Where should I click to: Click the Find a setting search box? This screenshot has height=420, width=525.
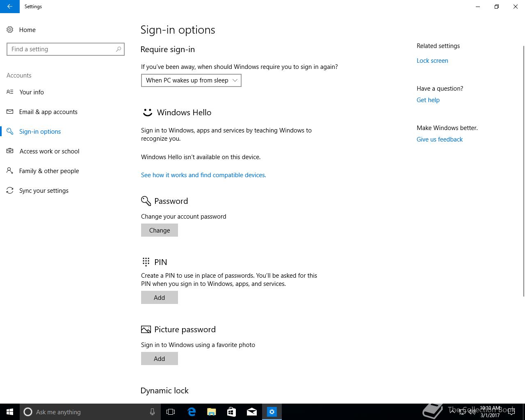(66, 49)
